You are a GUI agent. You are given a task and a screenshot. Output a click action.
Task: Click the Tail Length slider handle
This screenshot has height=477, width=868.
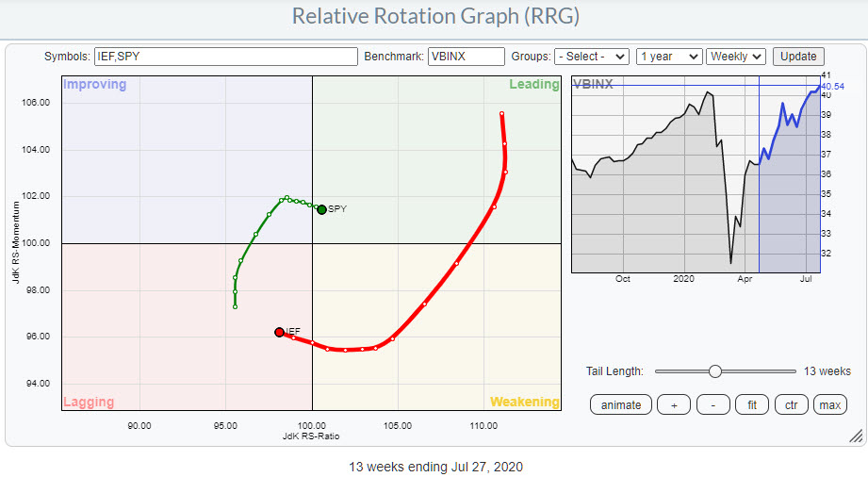pyautogui.click(x=715, y=371)
